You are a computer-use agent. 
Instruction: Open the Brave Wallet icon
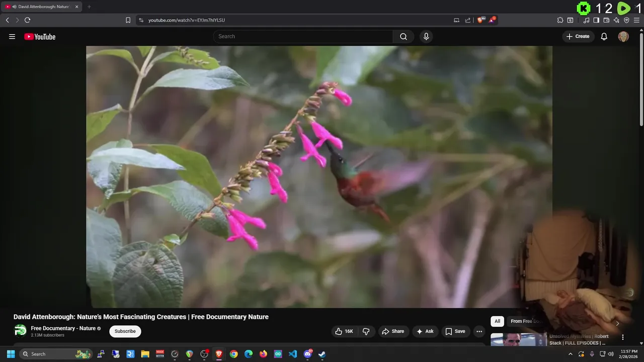tap(606, 20)
